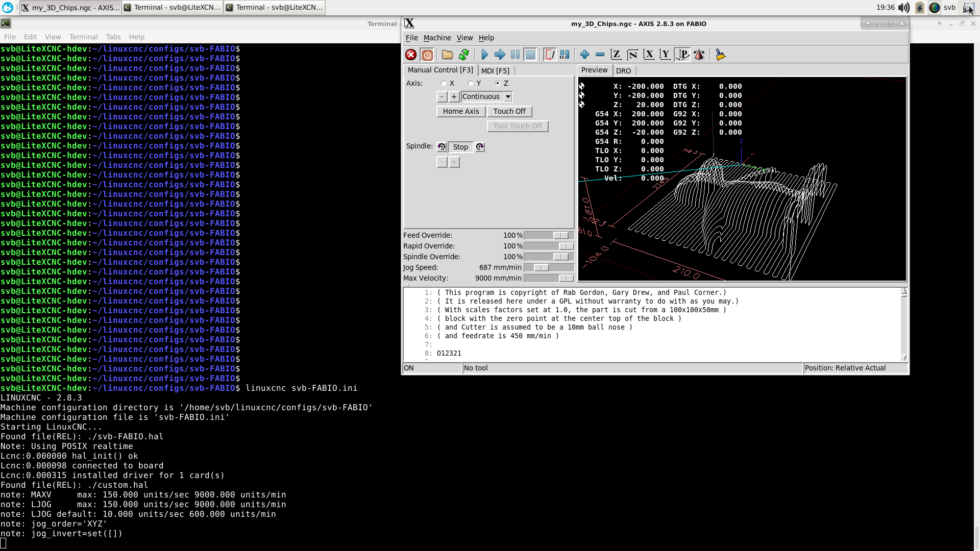
Task: Open the Help menu in AXIS
Action: [486, 38]
